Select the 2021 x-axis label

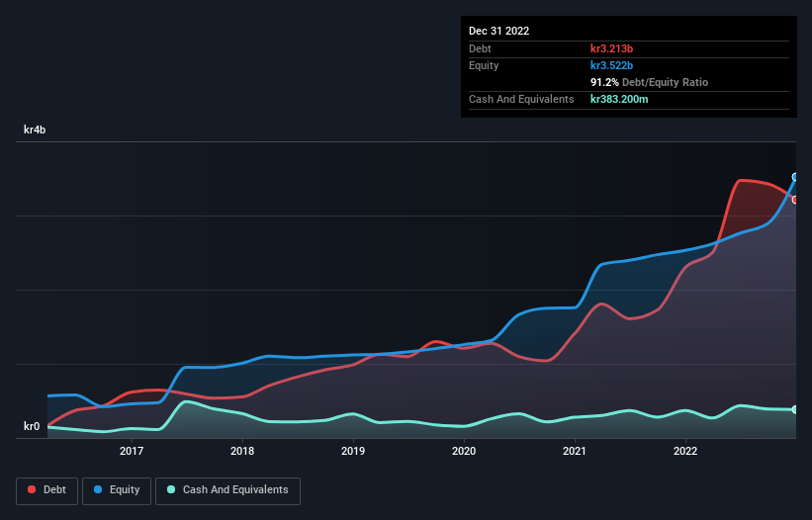click(575, 451)
